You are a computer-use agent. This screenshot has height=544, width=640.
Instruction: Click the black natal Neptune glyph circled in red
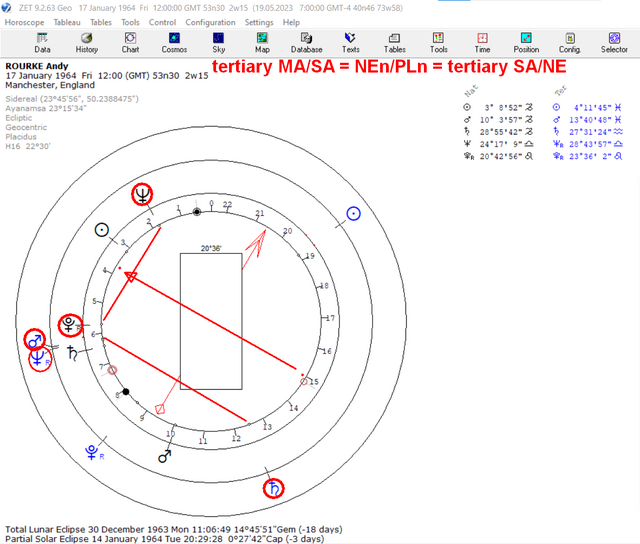142,194
